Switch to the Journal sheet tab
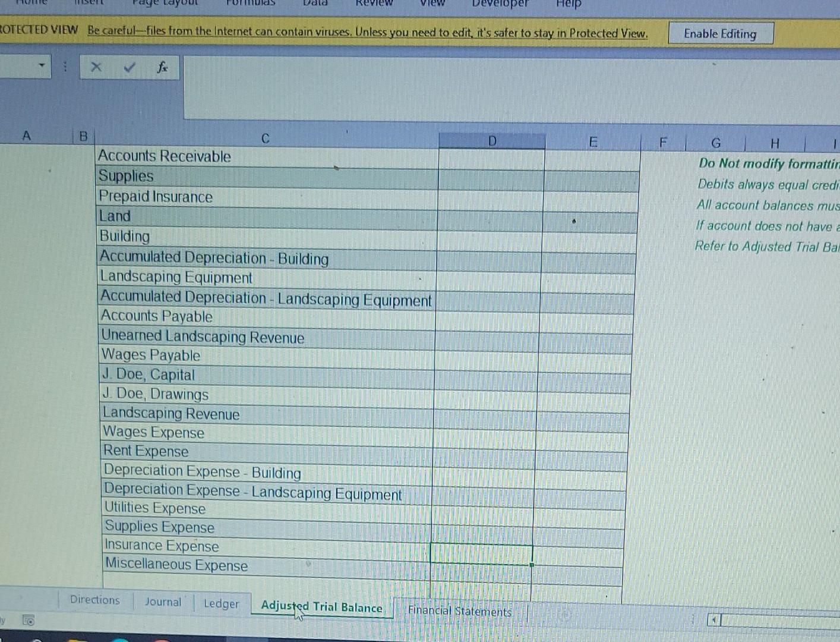Image resolution: width=840 pixels, height=642 pixels. tap(162, 602)
